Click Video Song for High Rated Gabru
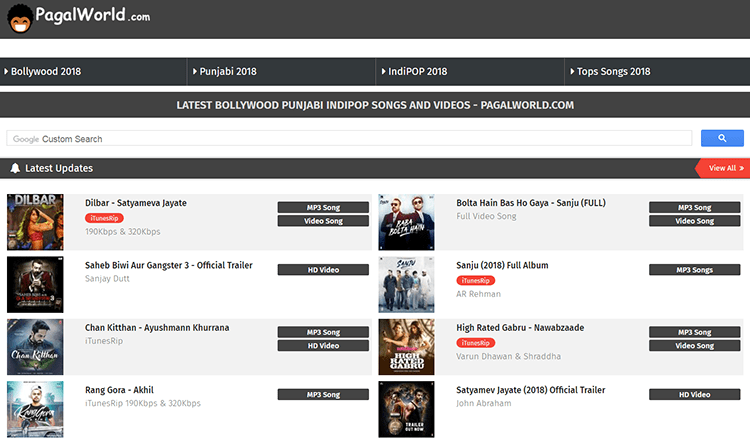 pos(695,346)
